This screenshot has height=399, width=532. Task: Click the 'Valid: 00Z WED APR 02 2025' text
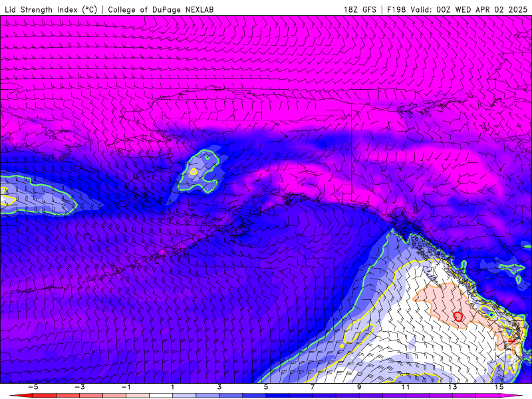pos(469,9)
